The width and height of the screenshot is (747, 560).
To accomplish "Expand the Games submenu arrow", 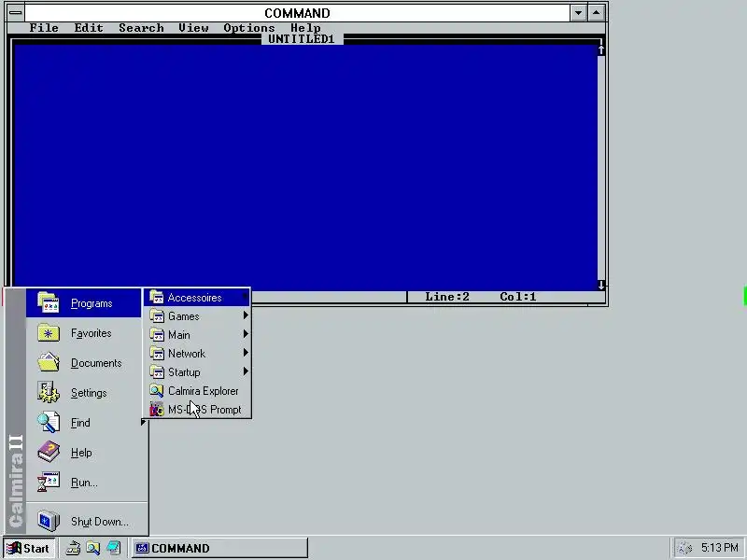I will pyautogui.click(x=246, y=315).
